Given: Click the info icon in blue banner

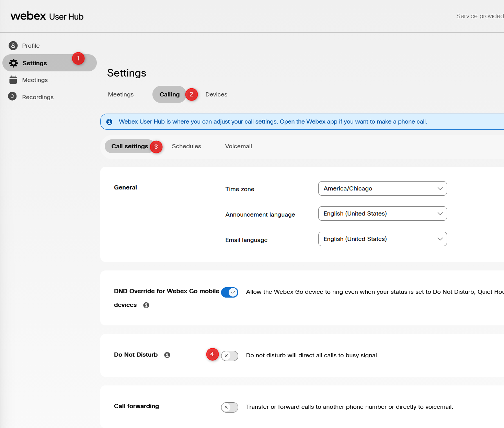Looking at the screenshot, I should point(110,122).
